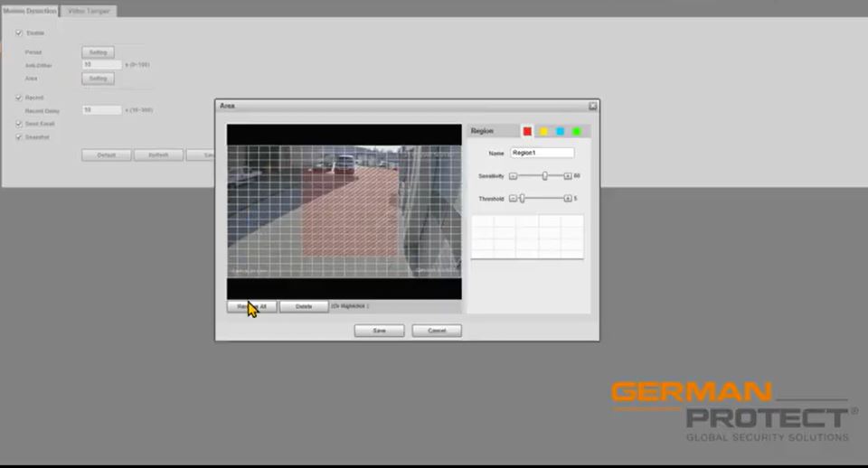868x468 pixels.
Task: Toggle the Snapshot checkbox
Action: (19, 137)
